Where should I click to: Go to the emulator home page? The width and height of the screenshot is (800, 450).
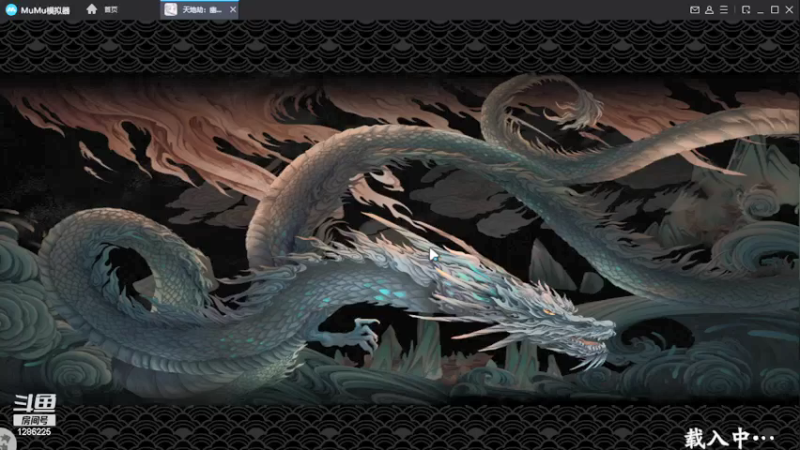pos(92,9)
